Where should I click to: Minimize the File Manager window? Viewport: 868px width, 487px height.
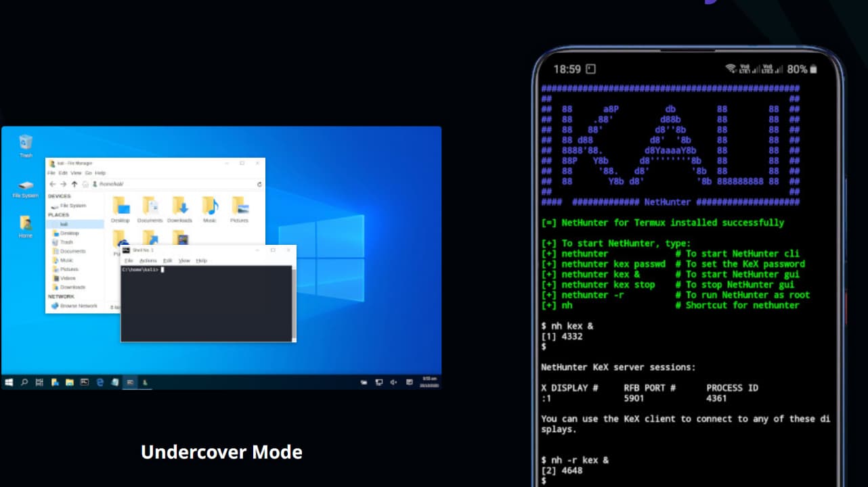coord(226,163)
